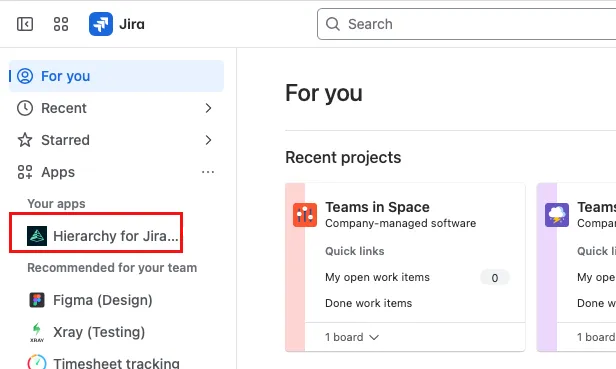Click Company-managed software under Teams in Space

coord(400,223)
